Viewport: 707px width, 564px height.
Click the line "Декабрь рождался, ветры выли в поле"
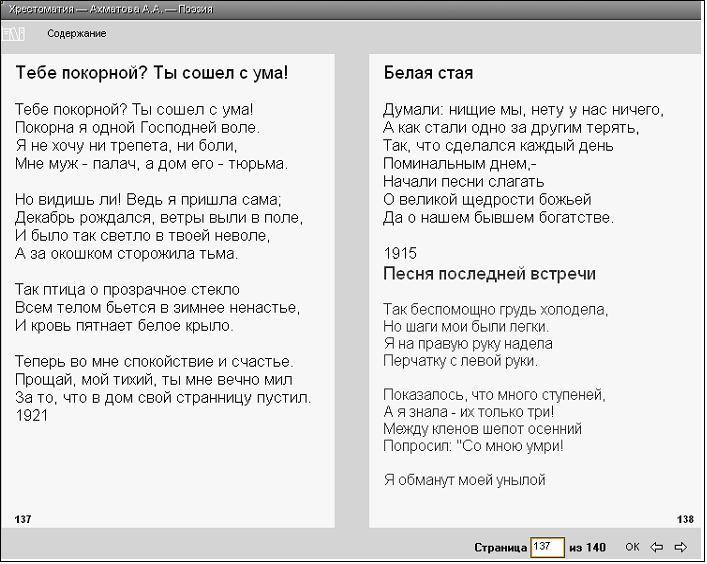[x=158, y=217]
